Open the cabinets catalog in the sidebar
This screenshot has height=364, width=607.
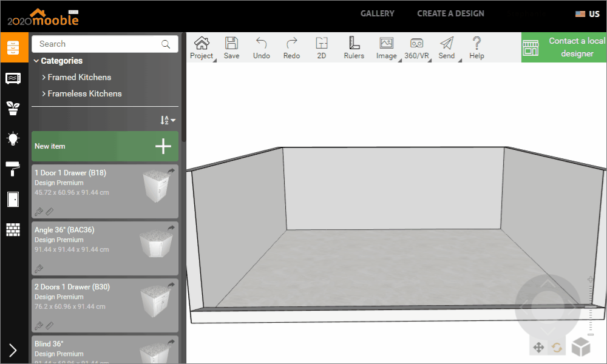(13, 47)
